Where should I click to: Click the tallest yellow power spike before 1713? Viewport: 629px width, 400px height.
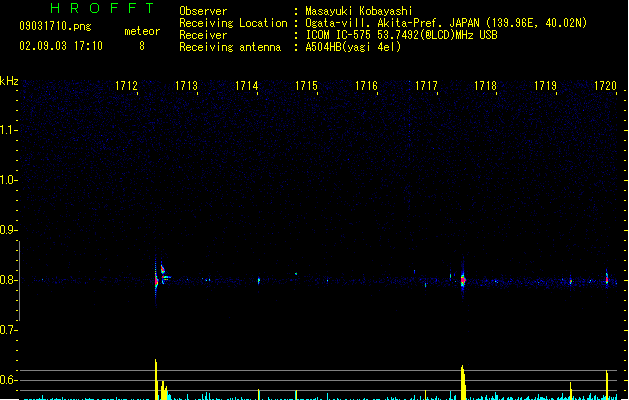click(156, 379)
